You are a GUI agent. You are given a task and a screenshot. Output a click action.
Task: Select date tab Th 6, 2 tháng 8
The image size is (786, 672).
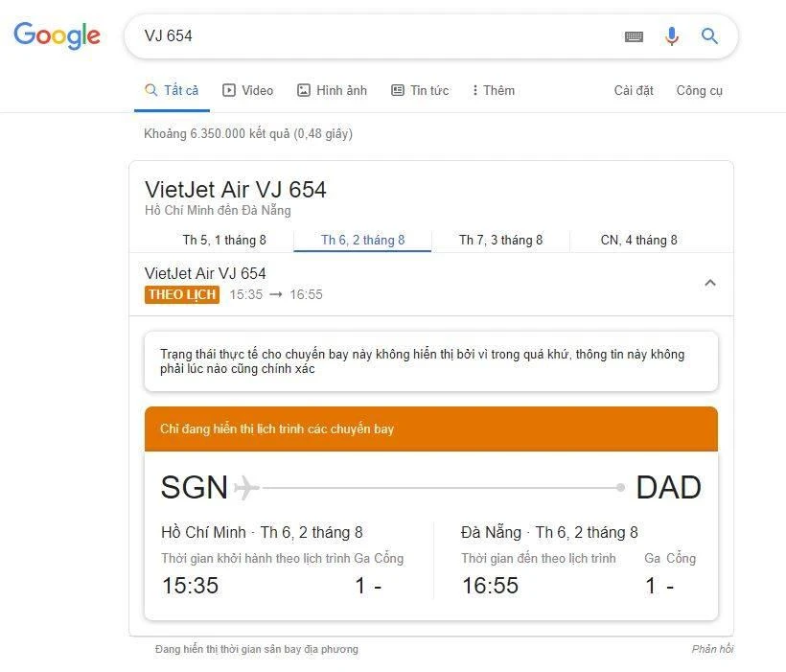click(x=362, y=240)
